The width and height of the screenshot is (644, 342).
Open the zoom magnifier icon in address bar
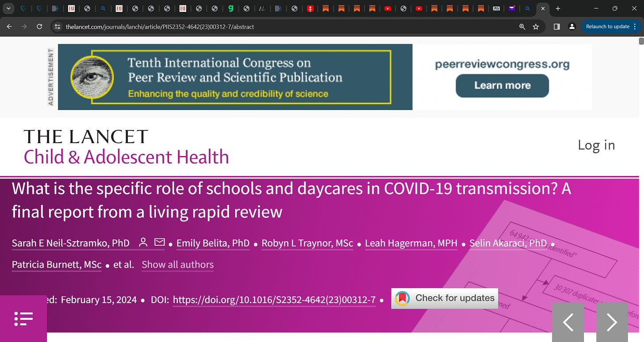click(522, 27)
